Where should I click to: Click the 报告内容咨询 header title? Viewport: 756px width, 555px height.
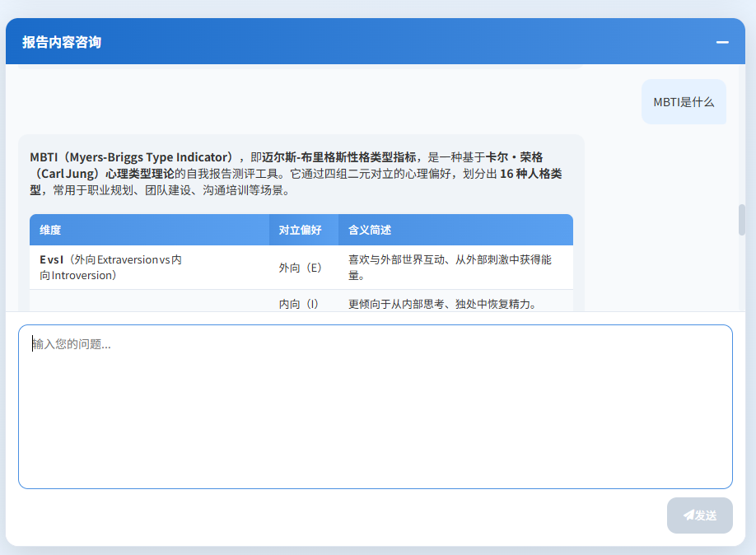click(62, 42)
